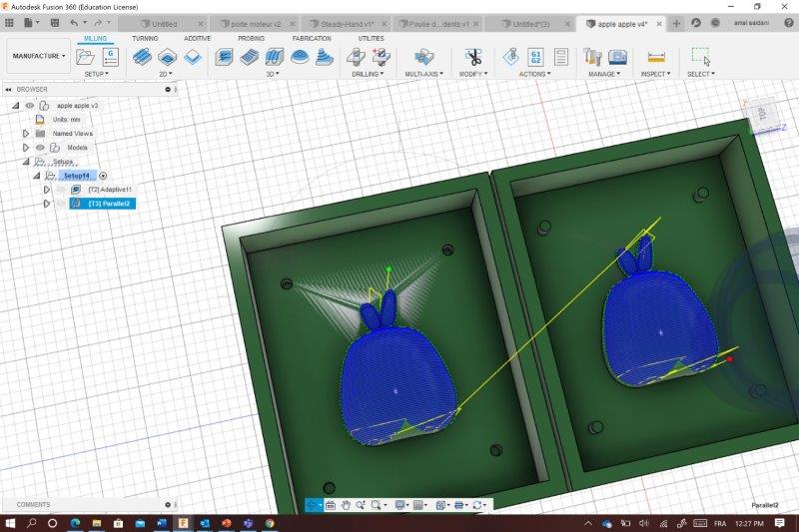Click the NC Program icon in Setup group
The image size is (799, 532).
click(x=111, y=57)
